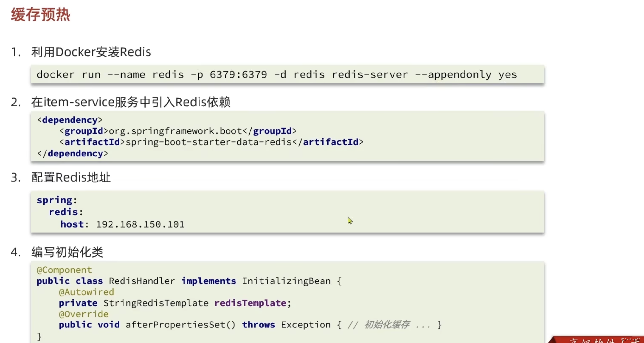Select step 2 heading about item-service Redis依赖
Image resolution: width=644 pixels, height=343 pixels.
pos(131,102)
